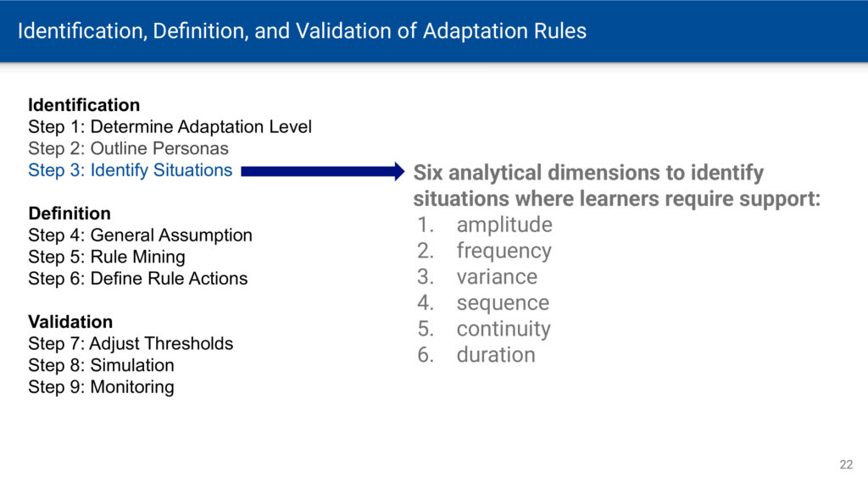Click the Six analytical dimensions heading
Image resolution: width=868 pixels, height=488 pixels.
(x=617, y=186)
